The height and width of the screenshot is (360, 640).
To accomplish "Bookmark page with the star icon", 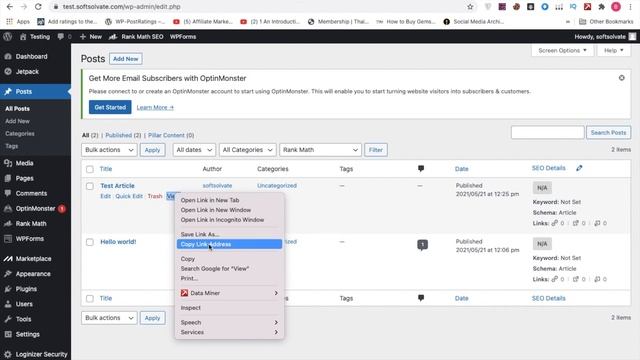I will click(x=470, y=7).
